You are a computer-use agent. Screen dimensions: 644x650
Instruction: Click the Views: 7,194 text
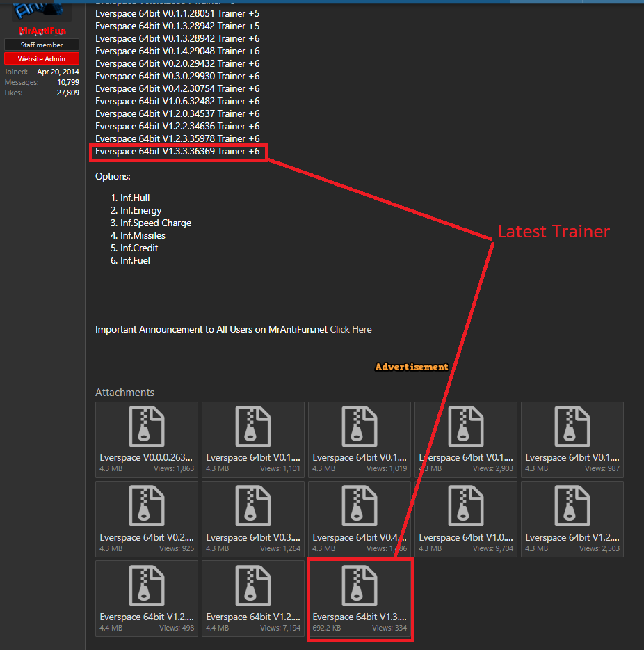click(x=280, y=628)
